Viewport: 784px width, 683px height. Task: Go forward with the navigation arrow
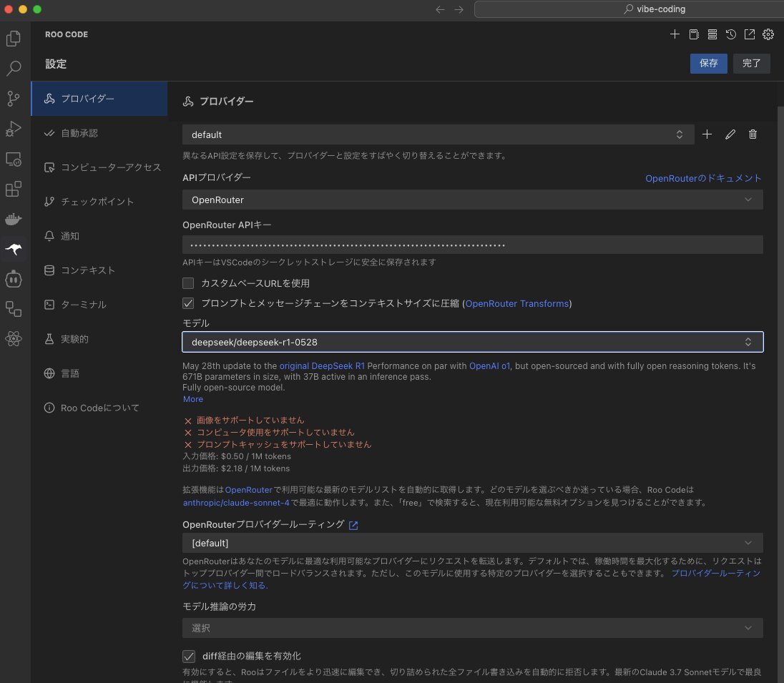coord(459,9)
